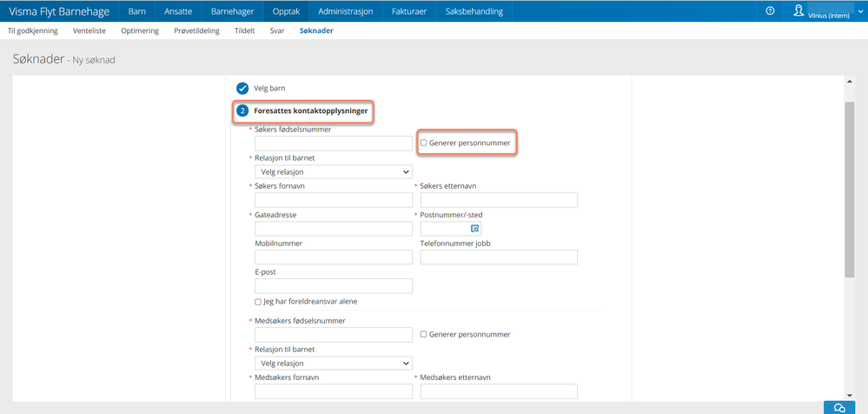Viewport: 868px width, 414px height.
Task: Tick Generer personnummer for søker
Action: 423,143
